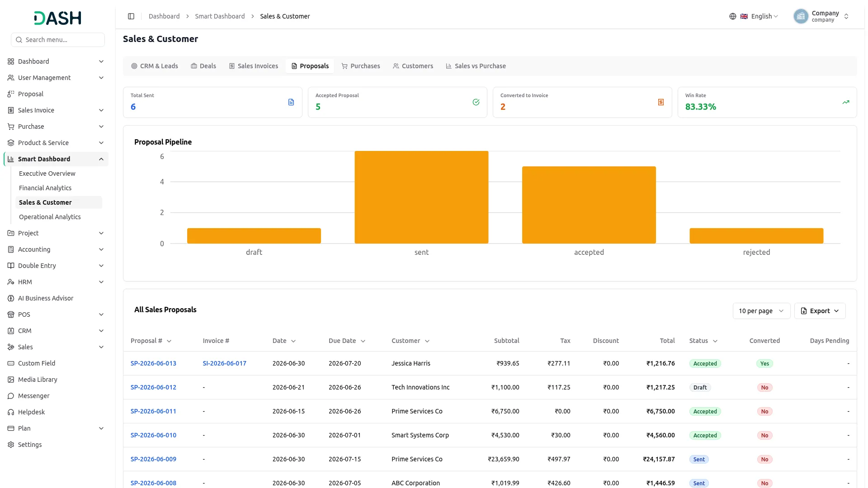Click the Converted to Invoice receipt icon
Viewport: 868px width, 488px height.
click(x=661, y=102)
